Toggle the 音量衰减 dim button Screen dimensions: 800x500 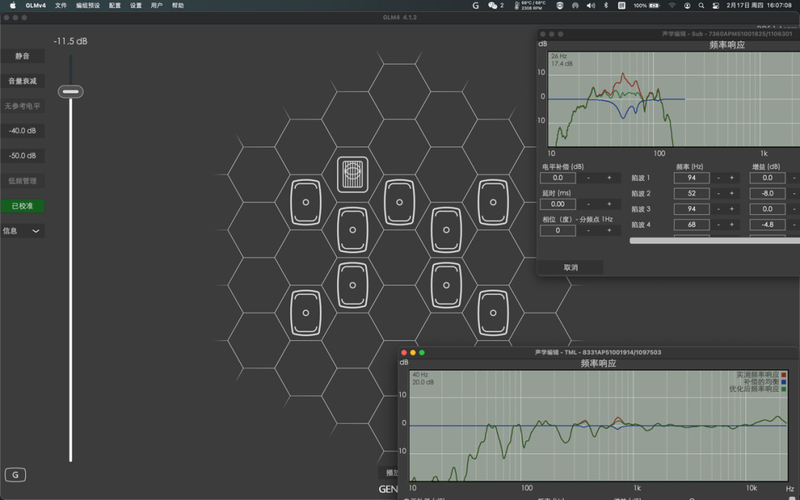pos(22,81)
